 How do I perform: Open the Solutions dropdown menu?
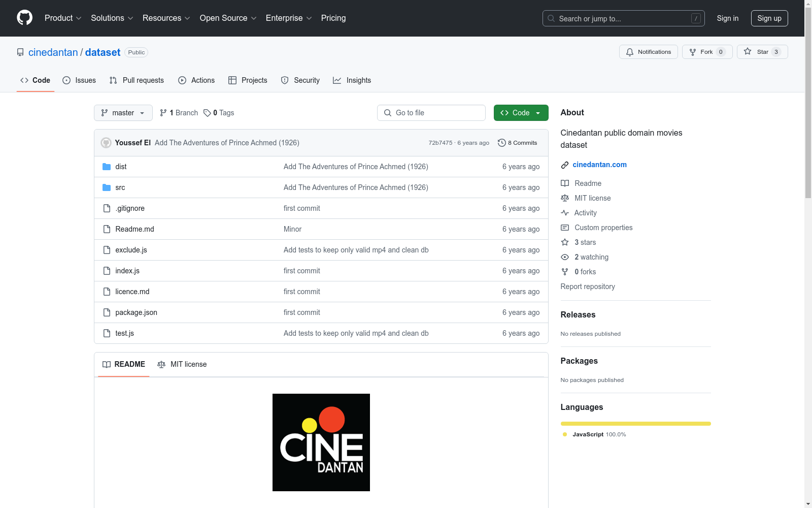pyautogui.click(x=112, y=18)
